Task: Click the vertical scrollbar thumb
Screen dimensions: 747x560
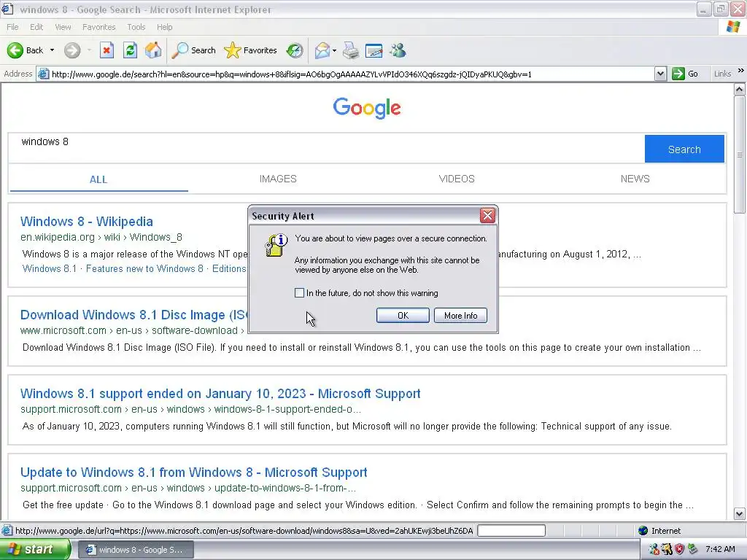Action: click(x=740, y=155)
